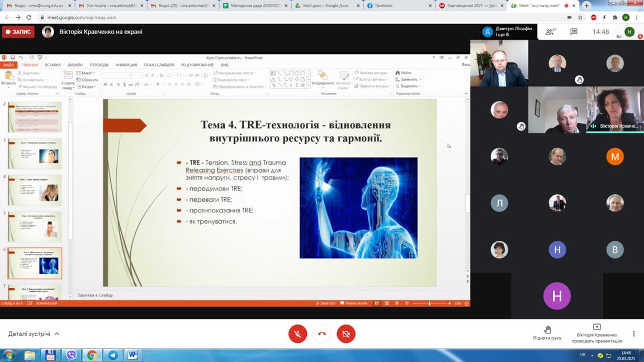The width and height of the screenshot is (644, 362).
Task: Open Viber from the taskbar
Action: (x=71, y=355)
